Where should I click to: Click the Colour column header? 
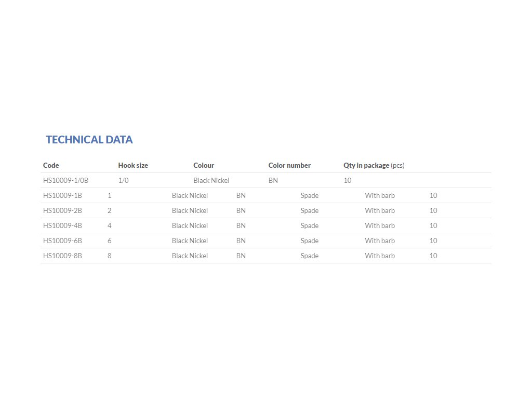tap(204, 165)
